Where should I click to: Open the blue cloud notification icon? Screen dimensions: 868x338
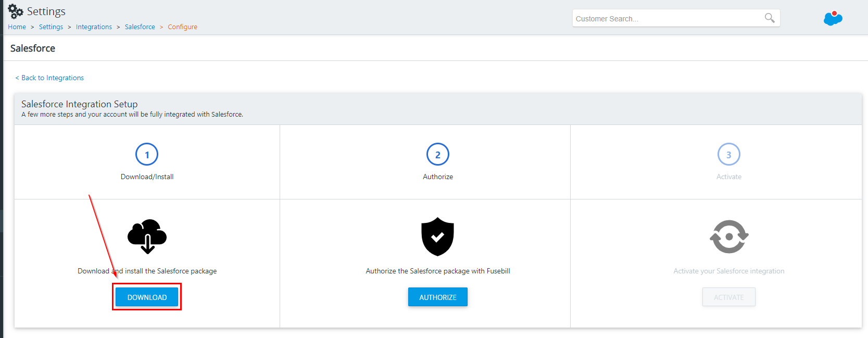pos(833,18)
